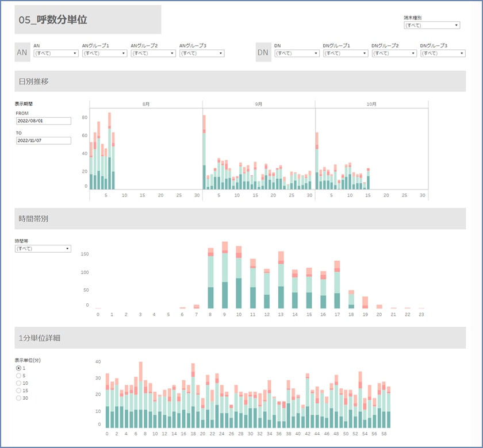483x448 pixels.
Task: Select the 1 minute display unit
Action: [x=18, y=368]
